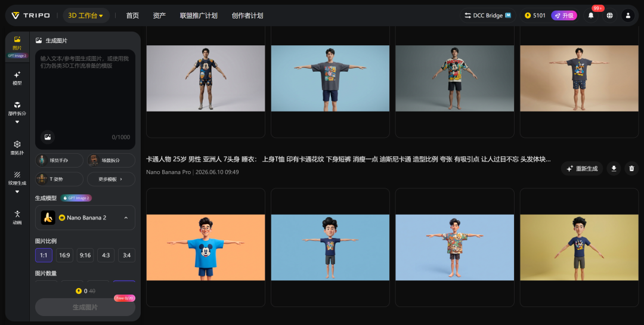644x325 pixels.
Task: Choose the 场景拆分 template
Action: [x=111, y=160]
